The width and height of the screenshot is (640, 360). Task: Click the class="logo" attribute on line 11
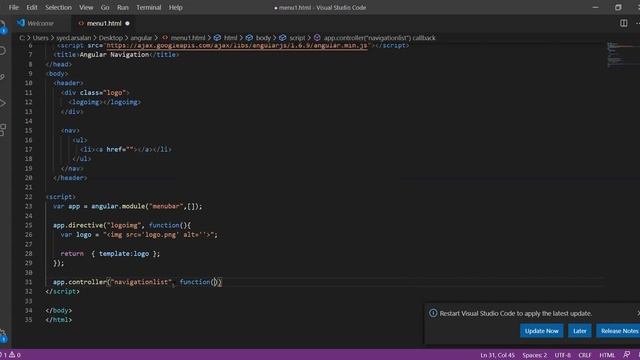(x=103, y=93)
